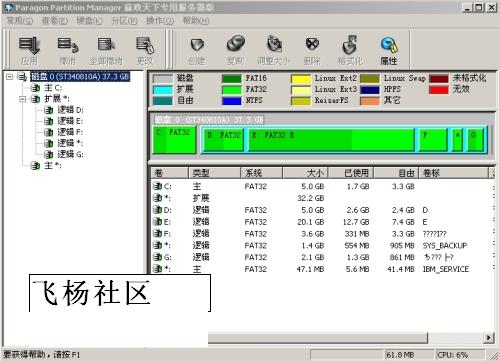
Task: Click the 复制 (Copy) partition icon
Action: tap(235, 51)
